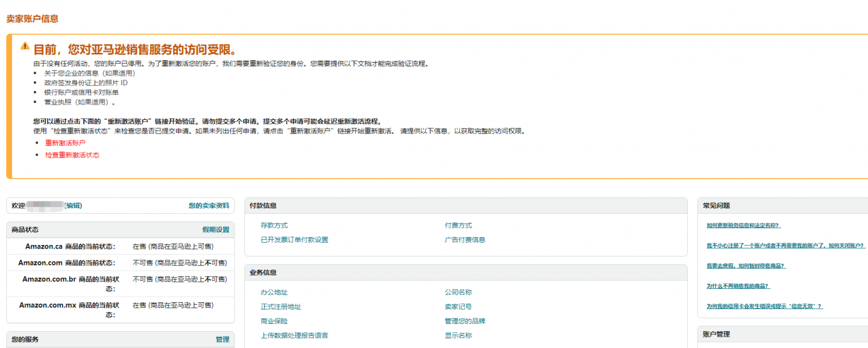Click 在售 status text for Amazon.com.mx
This screenshot has height=348, width=868.
(173, 305)
